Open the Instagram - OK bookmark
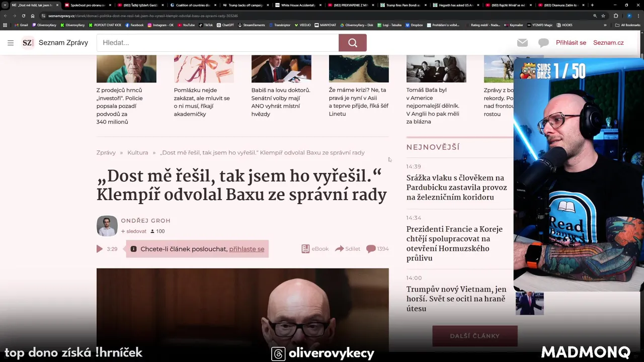 (160, 25)
